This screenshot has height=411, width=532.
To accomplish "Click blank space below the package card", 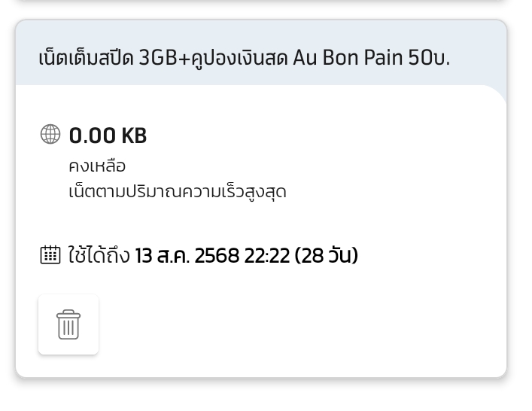I will click(261, 395).
